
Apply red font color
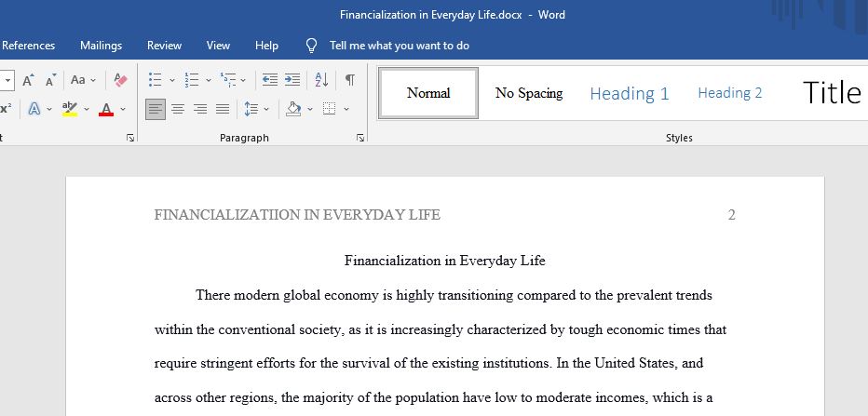[106, 109]
